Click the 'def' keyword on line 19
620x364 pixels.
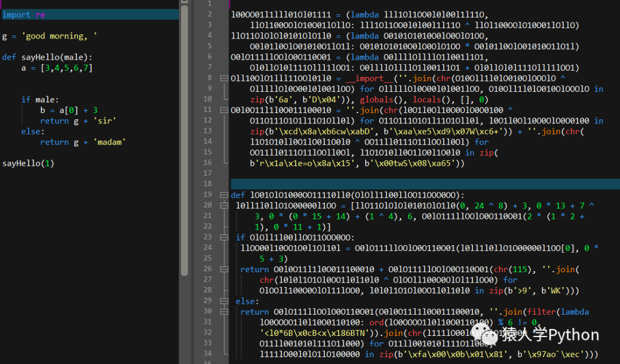pyautogui.click(x=238, y=195)
